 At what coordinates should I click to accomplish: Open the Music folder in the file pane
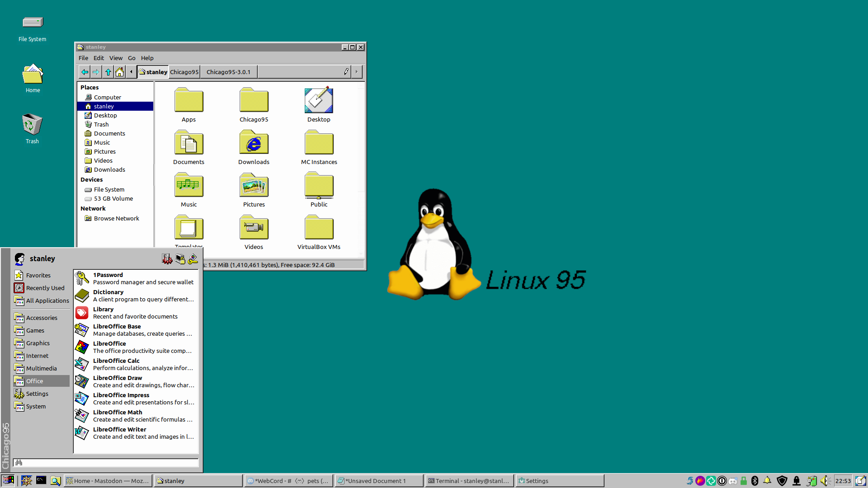point(189,190)
